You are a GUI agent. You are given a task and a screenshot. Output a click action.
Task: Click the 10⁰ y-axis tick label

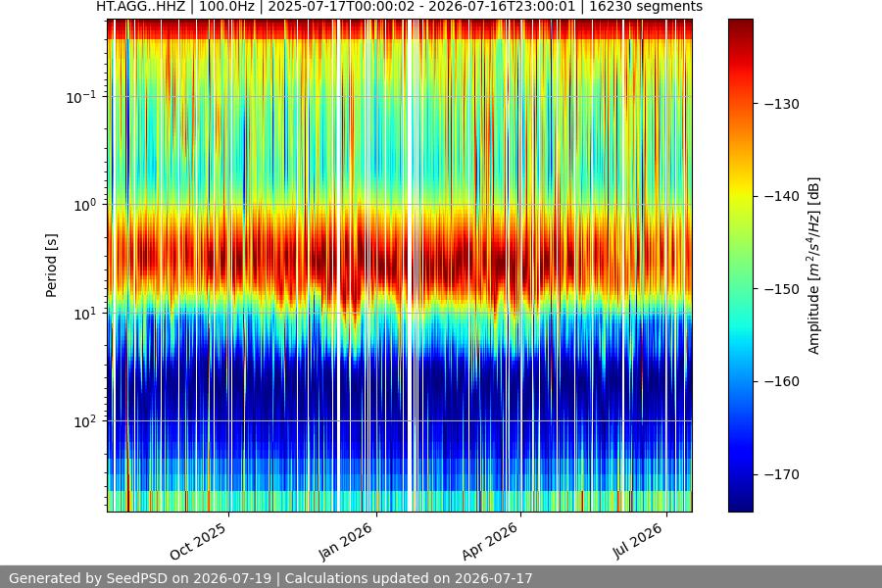[x=85, y=206]
